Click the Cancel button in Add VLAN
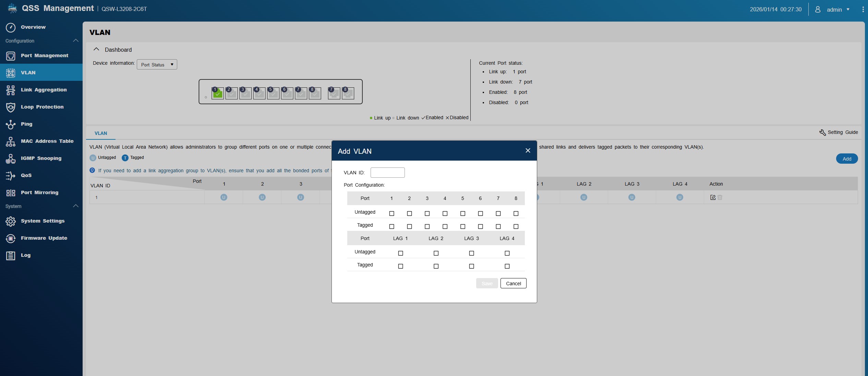The image size is (868, 376). tap(513, 284)
